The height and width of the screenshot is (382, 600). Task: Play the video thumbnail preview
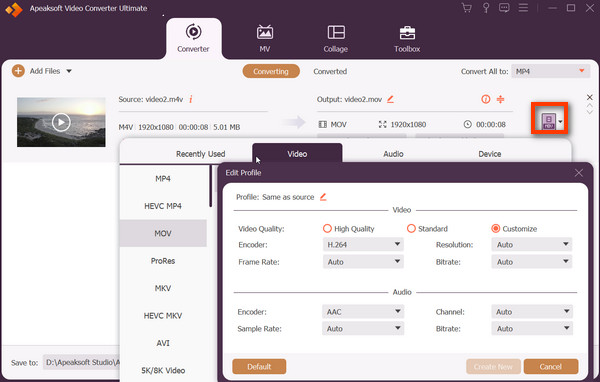[61, 122]
